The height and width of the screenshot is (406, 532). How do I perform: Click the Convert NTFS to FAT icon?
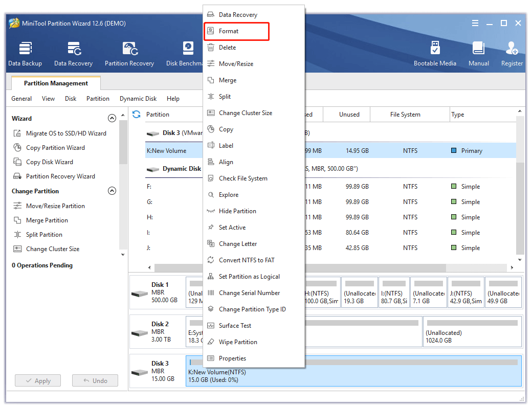point(211,260)
